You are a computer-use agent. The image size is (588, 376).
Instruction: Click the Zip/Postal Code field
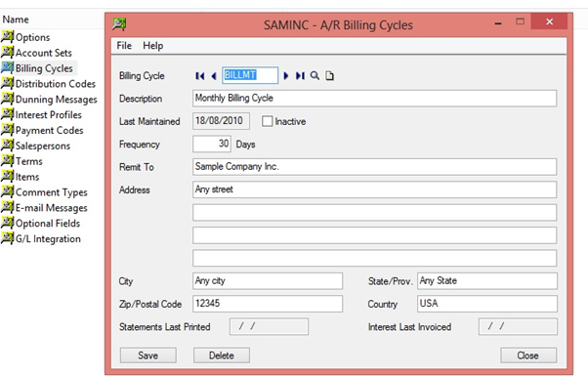268,304
